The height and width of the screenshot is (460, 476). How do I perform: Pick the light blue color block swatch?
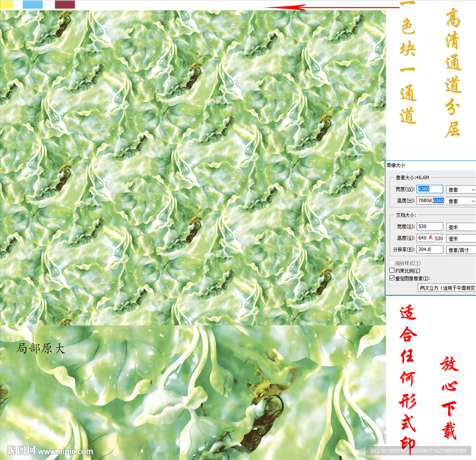(33, 4)
